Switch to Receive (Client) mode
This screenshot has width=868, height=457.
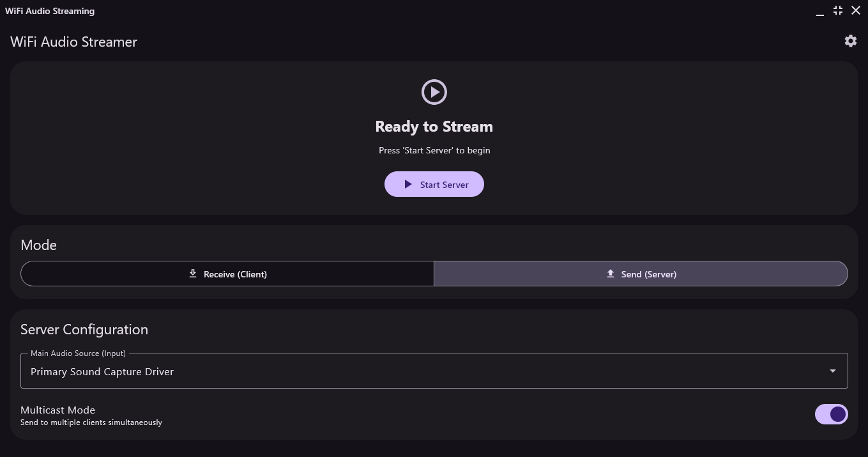pos(227,274)
